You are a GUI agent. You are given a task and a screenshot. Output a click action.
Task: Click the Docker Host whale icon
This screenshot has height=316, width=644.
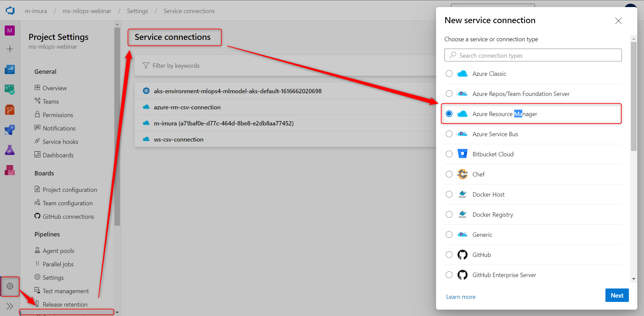463,194
